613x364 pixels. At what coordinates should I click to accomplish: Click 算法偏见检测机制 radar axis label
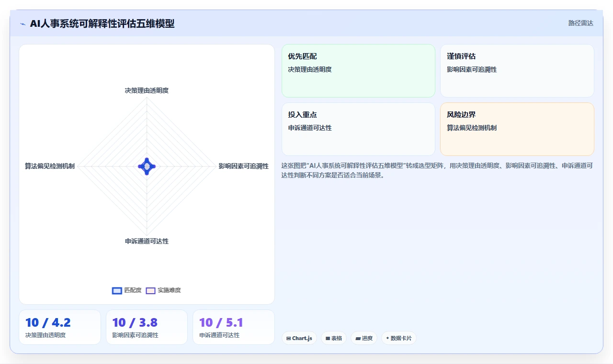[x=50, y=166]
